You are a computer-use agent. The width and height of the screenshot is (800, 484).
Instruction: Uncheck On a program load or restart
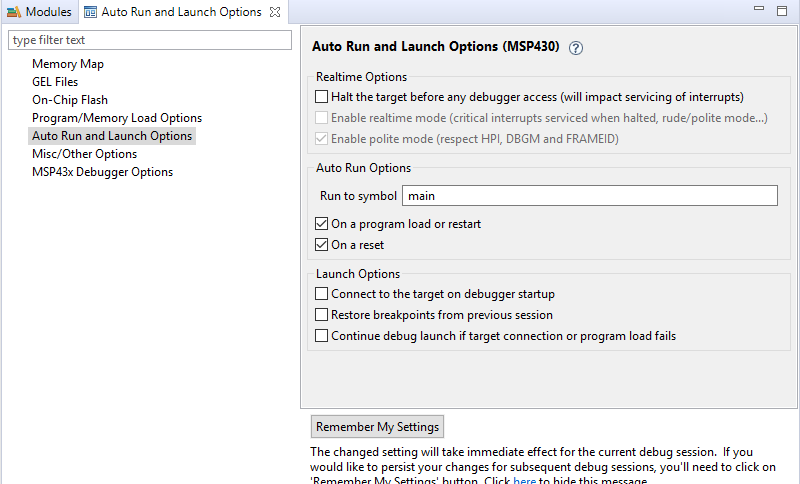click(x=321, y=224)
